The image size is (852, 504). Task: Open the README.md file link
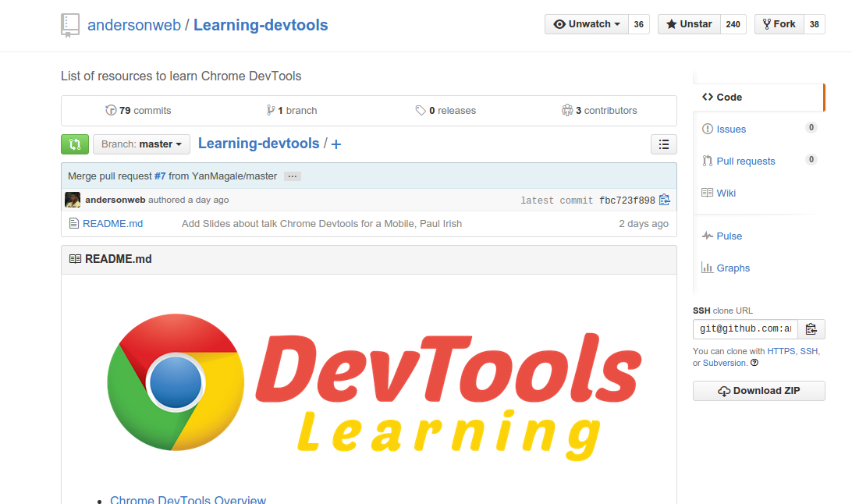(x=112, y=224)
